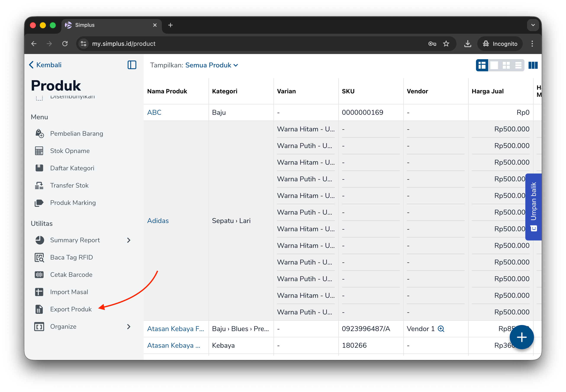Open the ABC product link

pos(154,113)
